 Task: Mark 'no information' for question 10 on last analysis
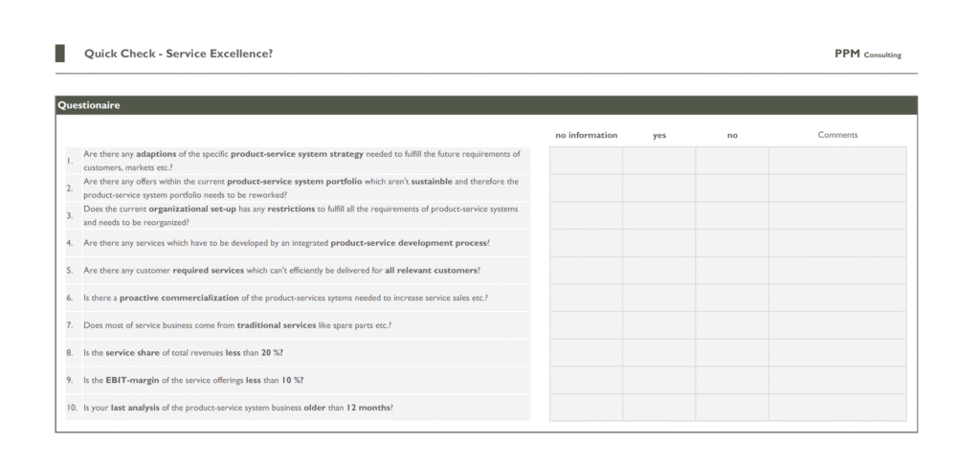(x=586, y=408)
